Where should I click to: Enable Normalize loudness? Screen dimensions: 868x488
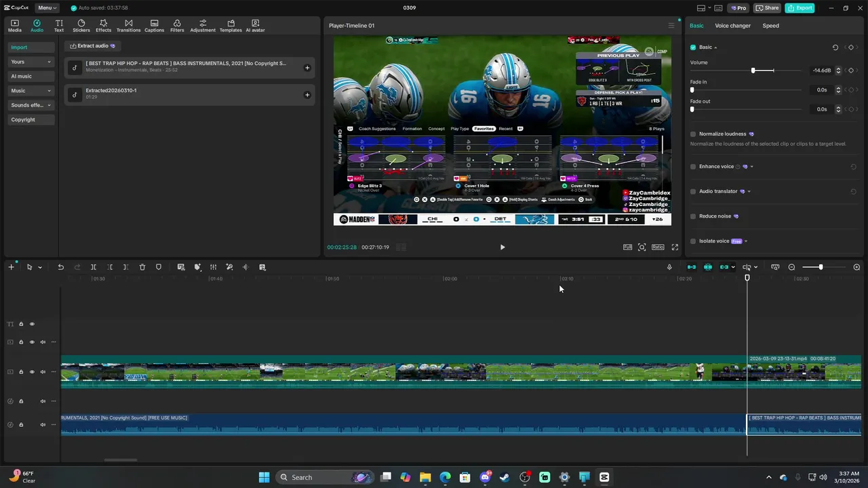693,134
